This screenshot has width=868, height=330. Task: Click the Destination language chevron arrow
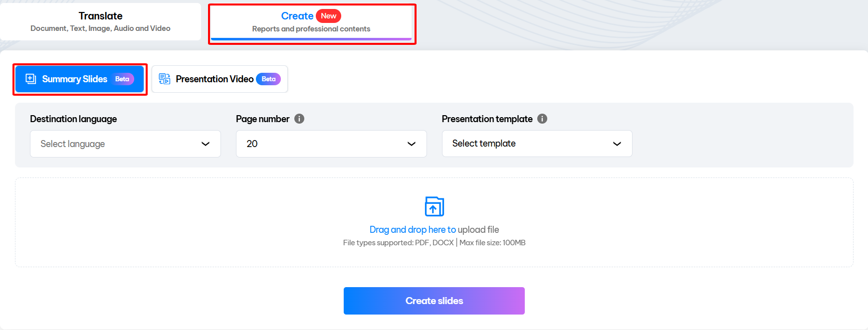point(206,144)
